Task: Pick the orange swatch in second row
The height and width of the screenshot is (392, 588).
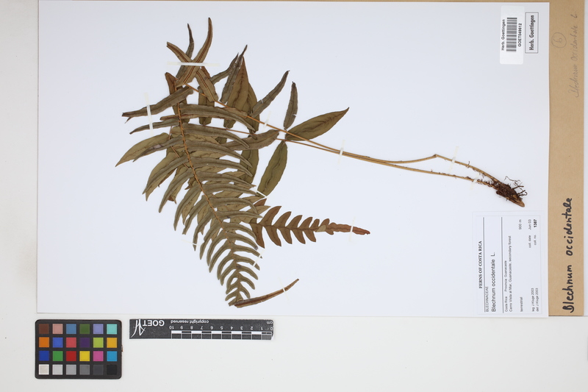Action: tap(45, 343)
